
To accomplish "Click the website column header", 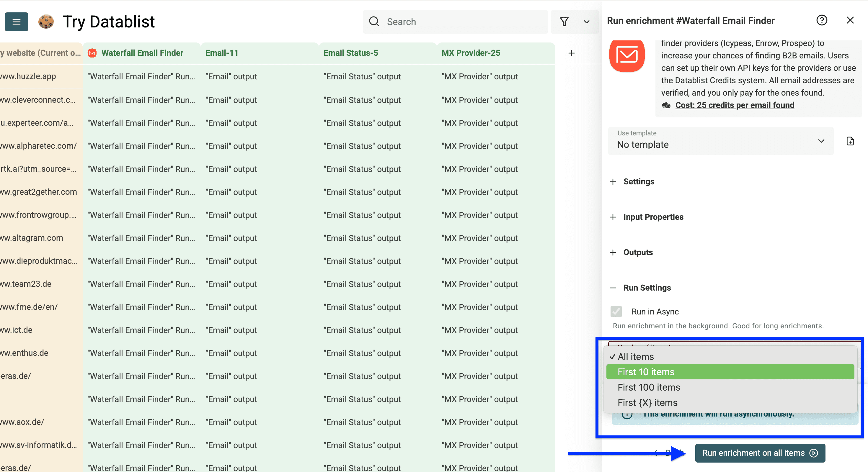I will tap(41, 53).
